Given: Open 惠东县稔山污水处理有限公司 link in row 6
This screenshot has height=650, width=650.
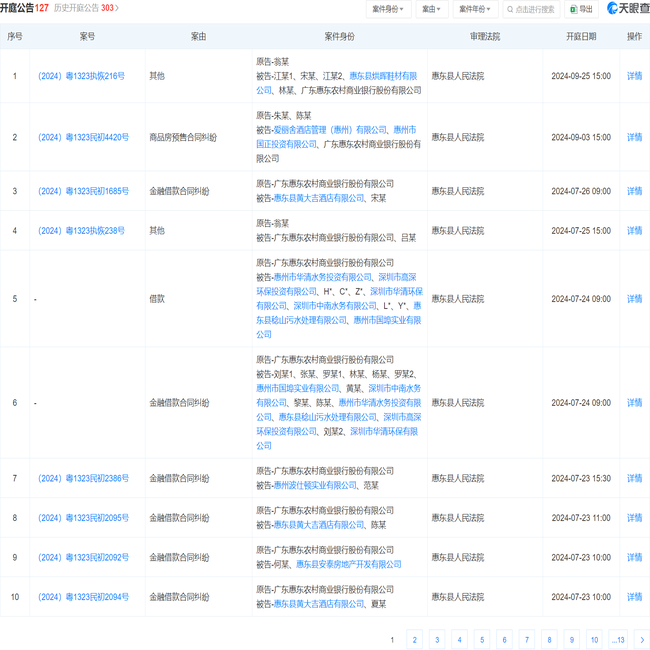Looking at the screenshot, I should tap(327, 417).
